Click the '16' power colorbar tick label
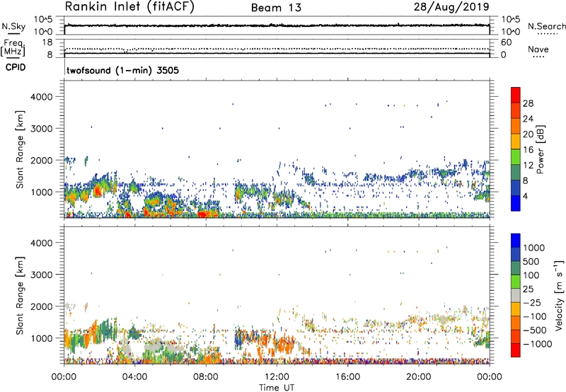 click(x=528, y=150)
